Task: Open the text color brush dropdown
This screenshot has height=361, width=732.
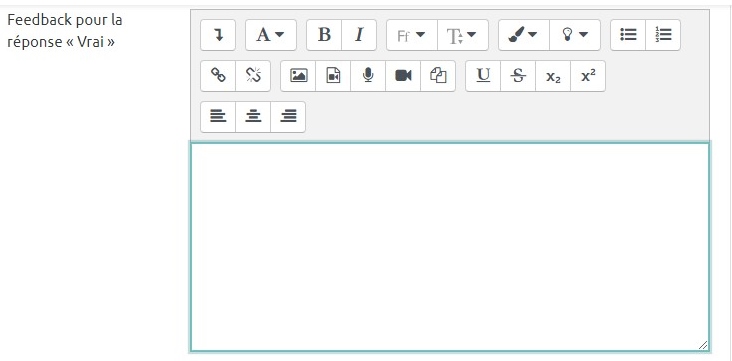Action: tap(524, 35)
